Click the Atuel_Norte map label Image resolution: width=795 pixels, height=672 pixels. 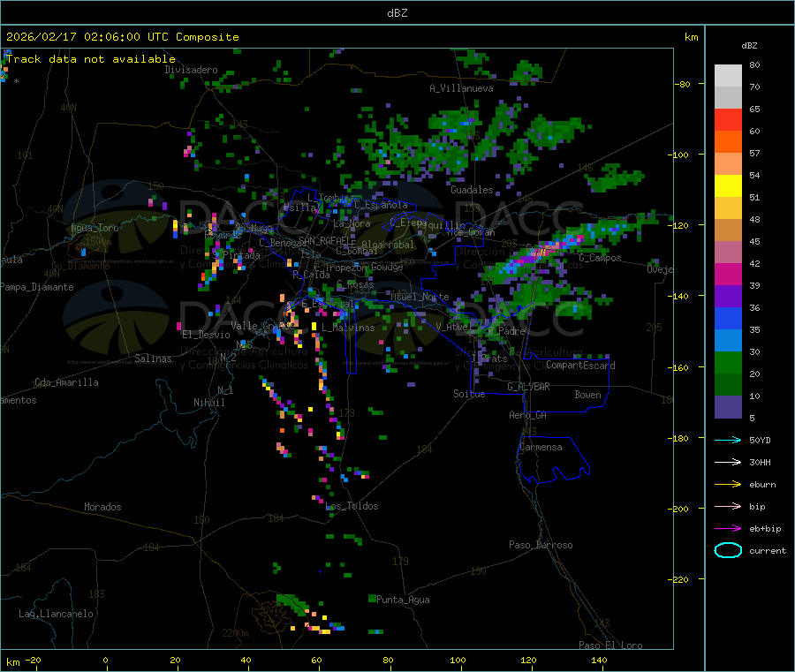click(420, 297)
